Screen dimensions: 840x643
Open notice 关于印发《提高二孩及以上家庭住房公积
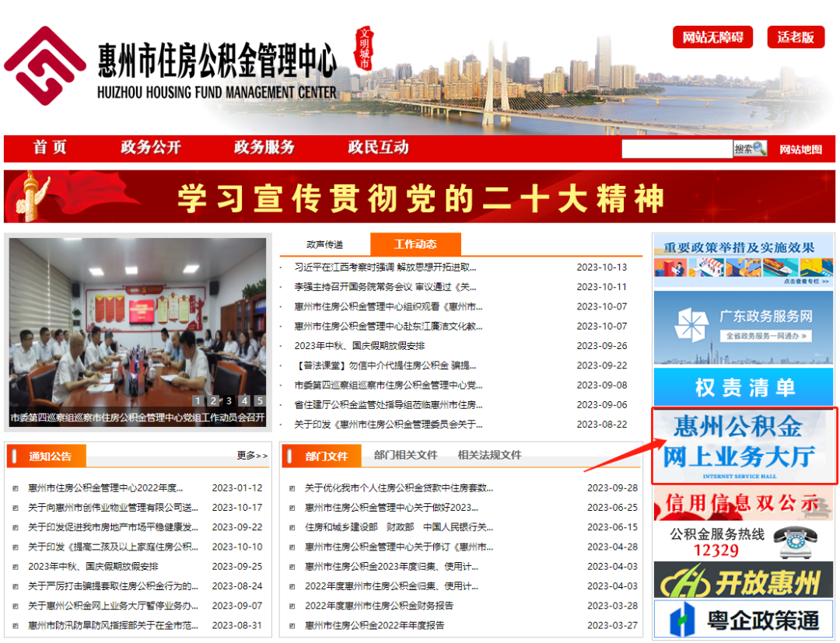pyautogui.click(x=113, y=547)
